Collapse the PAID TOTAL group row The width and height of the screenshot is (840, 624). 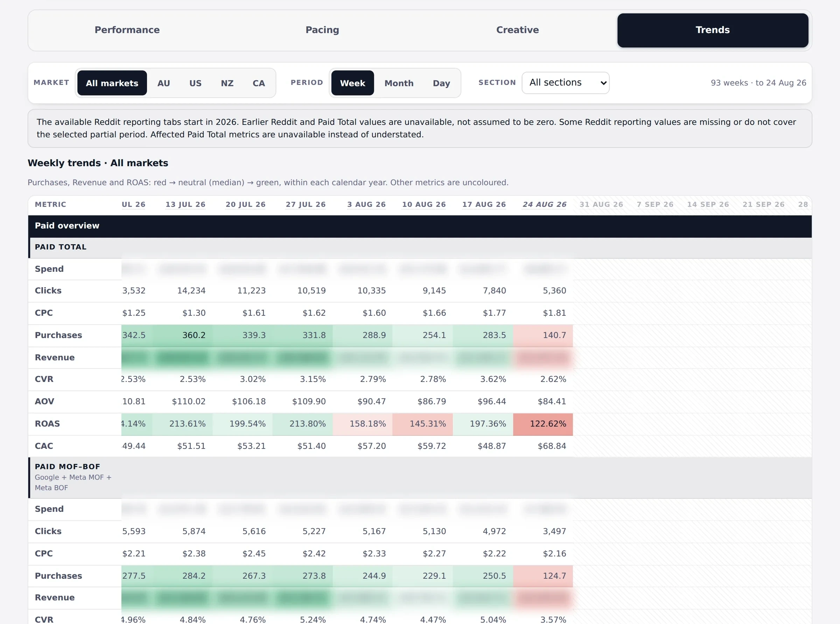pos(420,247)
